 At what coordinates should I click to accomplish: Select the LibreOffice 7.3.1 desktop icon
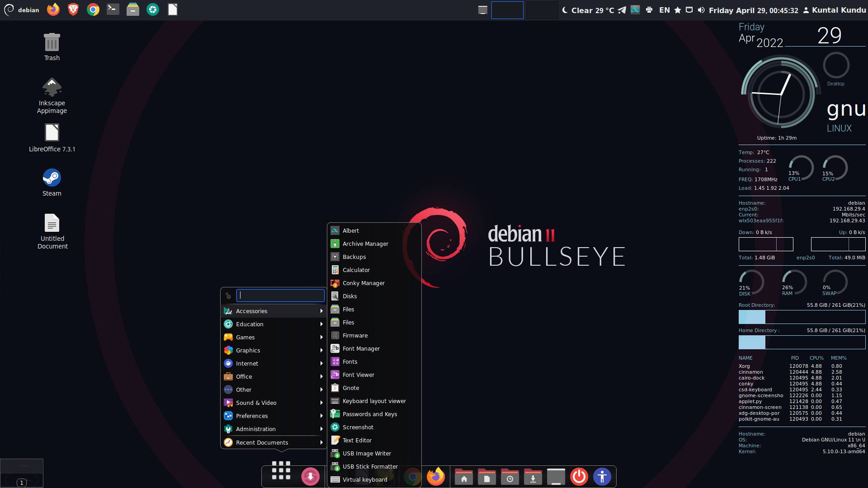52,138
